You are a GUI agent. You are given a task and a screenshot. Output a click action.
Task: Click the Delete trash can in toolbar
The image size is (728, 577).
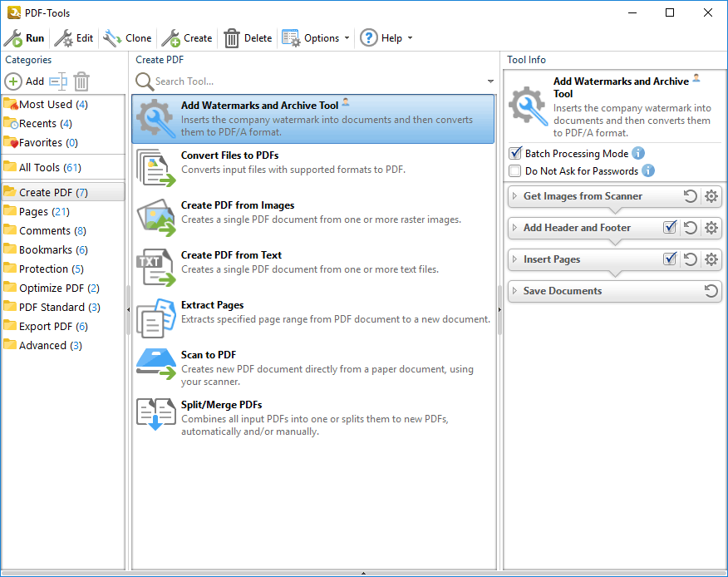tap(232, 38)
